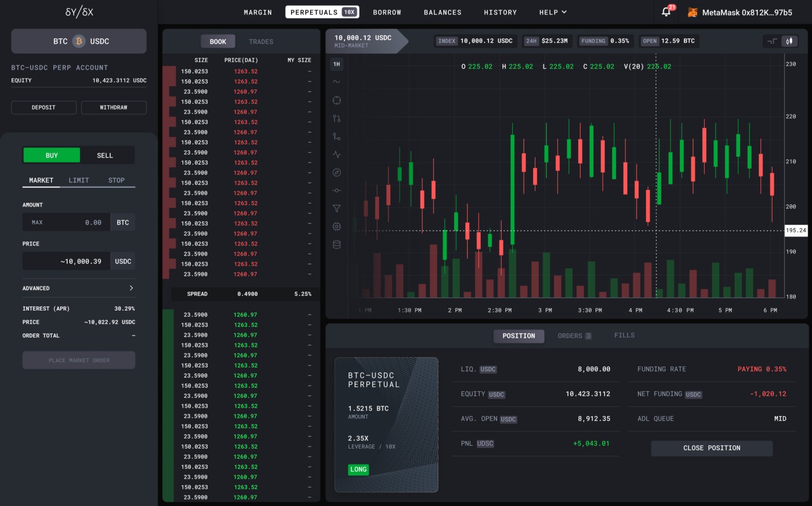Switch order book view to Trades

click(x=261, y=42)
